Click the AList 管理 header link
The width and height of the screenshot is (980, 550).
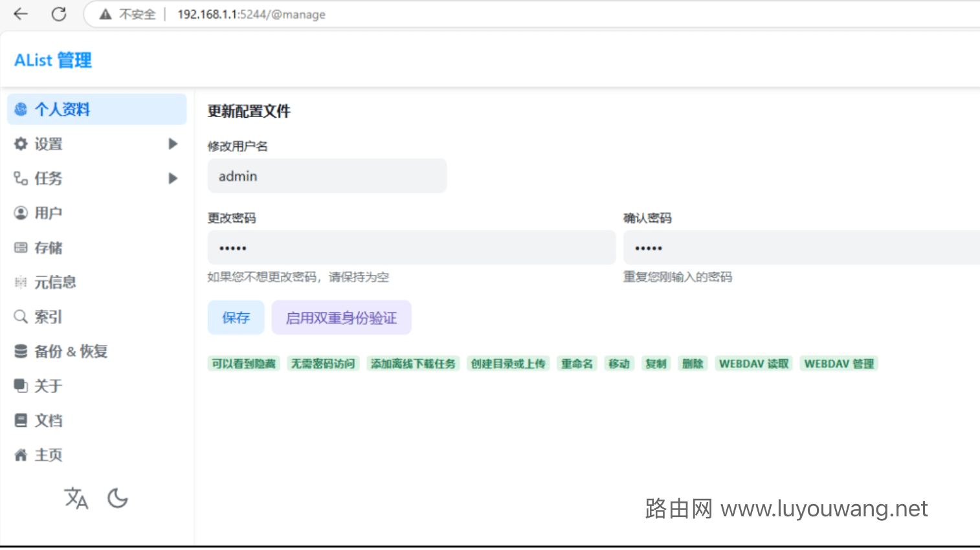(52, 60)
